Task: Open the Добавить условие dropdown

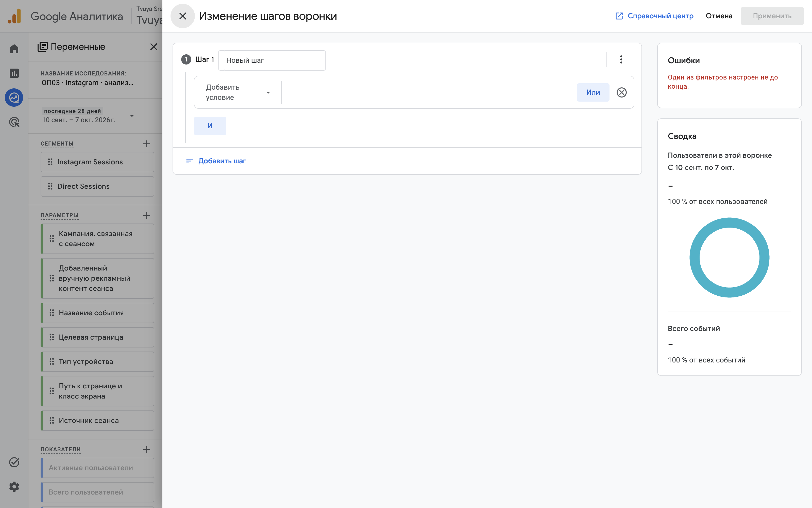Action: [x=238, y=92]
